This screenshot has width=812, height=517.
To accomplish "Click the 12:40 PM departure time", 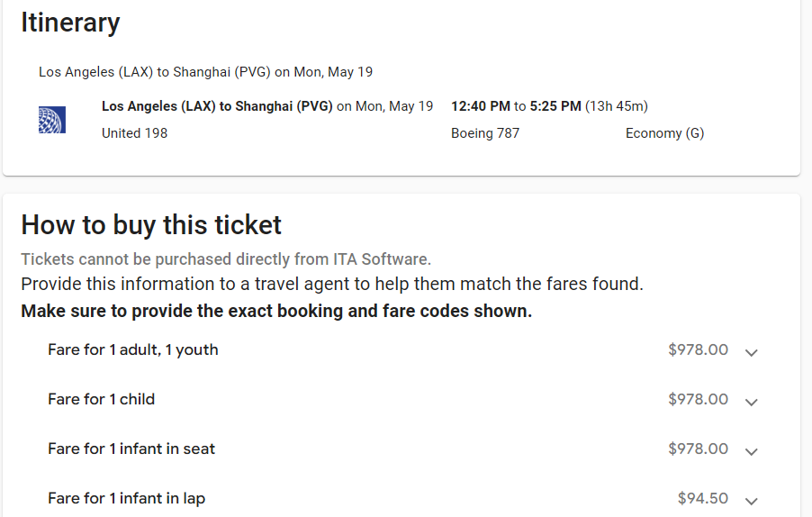I will click(480, 106).
